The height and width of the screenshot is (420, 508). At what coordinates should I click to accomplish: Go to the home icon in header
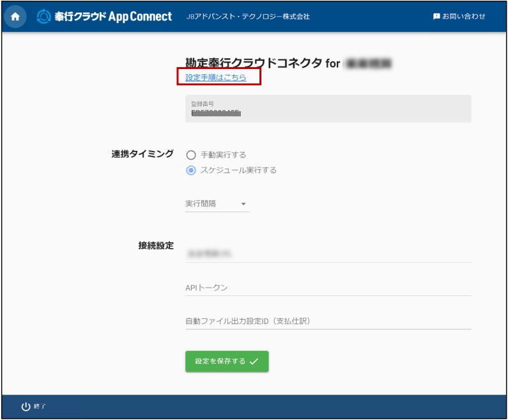point(15,17)
